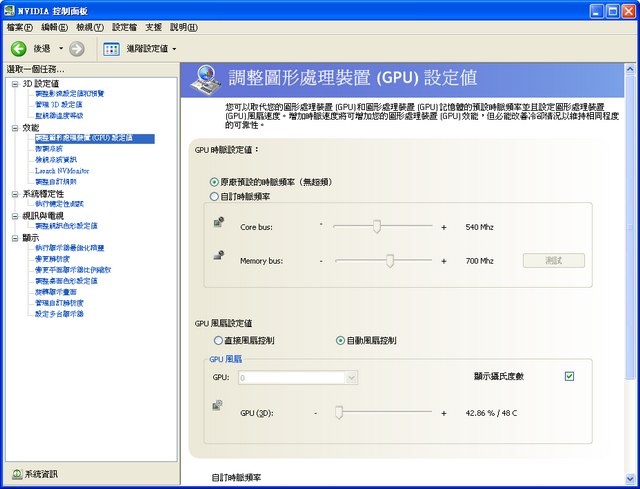Screen dimensions: 640x489
Task: Open the 檢視(V) menu
Action: point(90,27)
